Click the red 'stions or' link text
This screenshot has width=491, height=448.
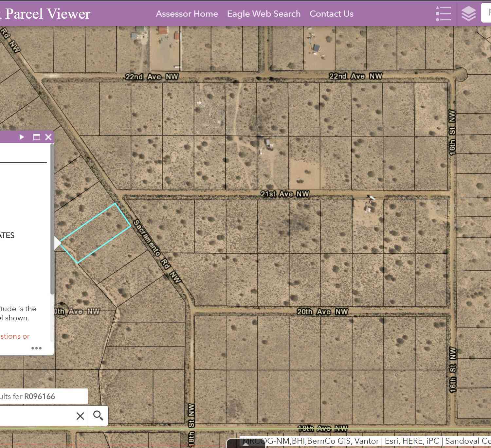[x=15, y=336]
